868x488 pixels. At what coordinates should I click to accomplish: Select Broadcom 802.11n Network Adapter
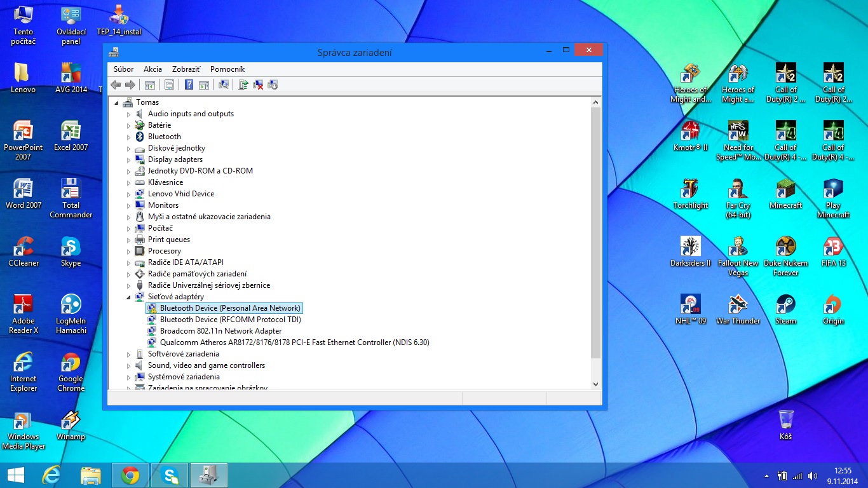pos(220,331)
